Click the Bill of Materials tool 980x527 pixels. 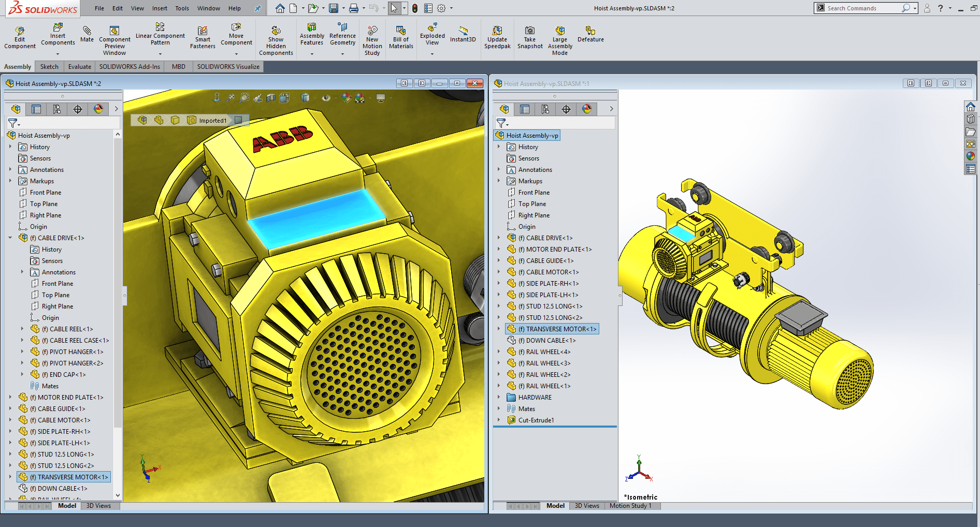point(401,38)
